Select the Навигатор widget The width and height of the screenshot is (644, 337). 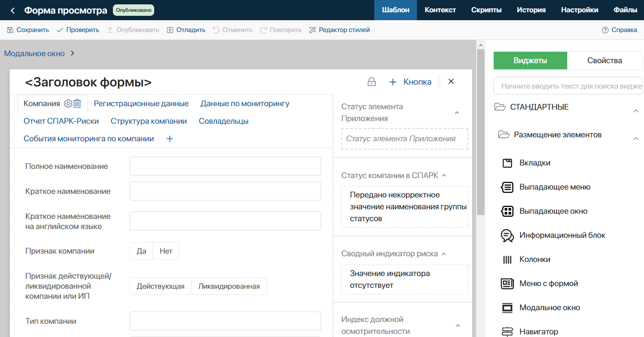[x=530, y=332]
